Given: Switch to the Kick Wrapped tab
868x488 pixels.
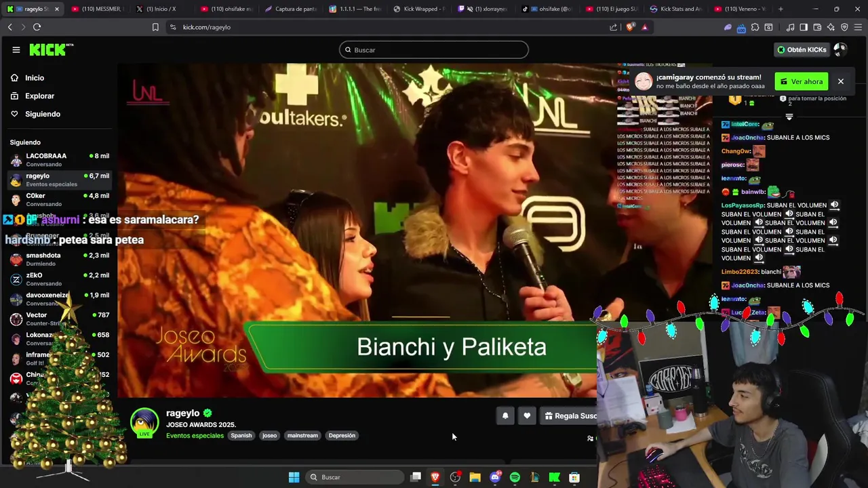Looking at the screenshot, I should click(418, 9).
